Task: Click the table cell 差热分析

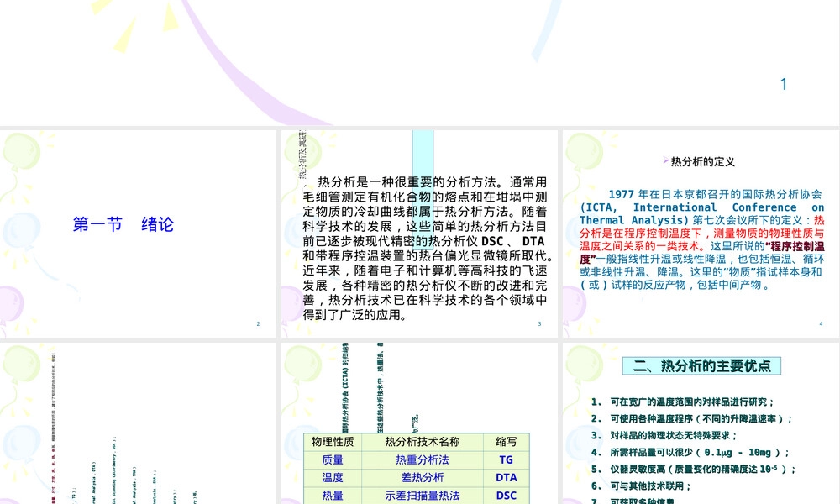Action: coord(423,477)
